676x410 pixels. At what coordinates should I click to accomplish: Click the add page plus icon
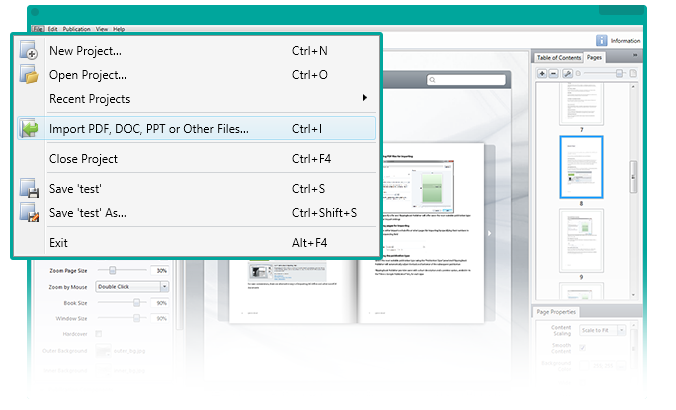pos(542,74)
